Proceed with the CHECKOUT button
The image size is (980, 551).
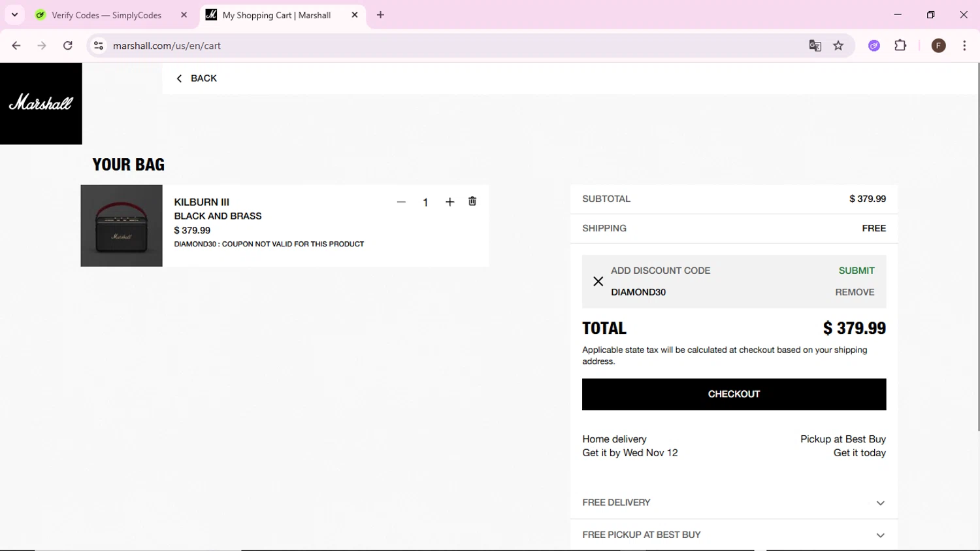click(x=734, y=394)
